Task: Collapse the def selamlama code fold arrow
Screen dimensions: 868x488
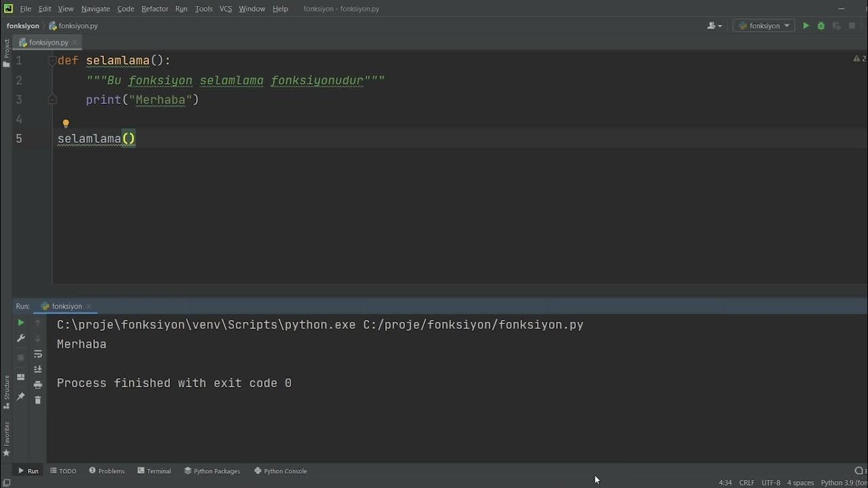Action: (52, 61)
